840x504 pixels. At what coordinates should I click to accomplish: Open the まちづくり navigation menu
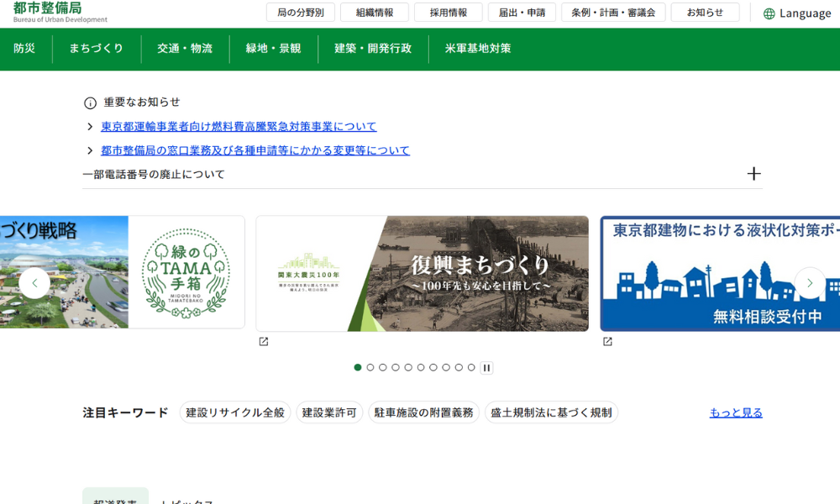click(97, 49)
